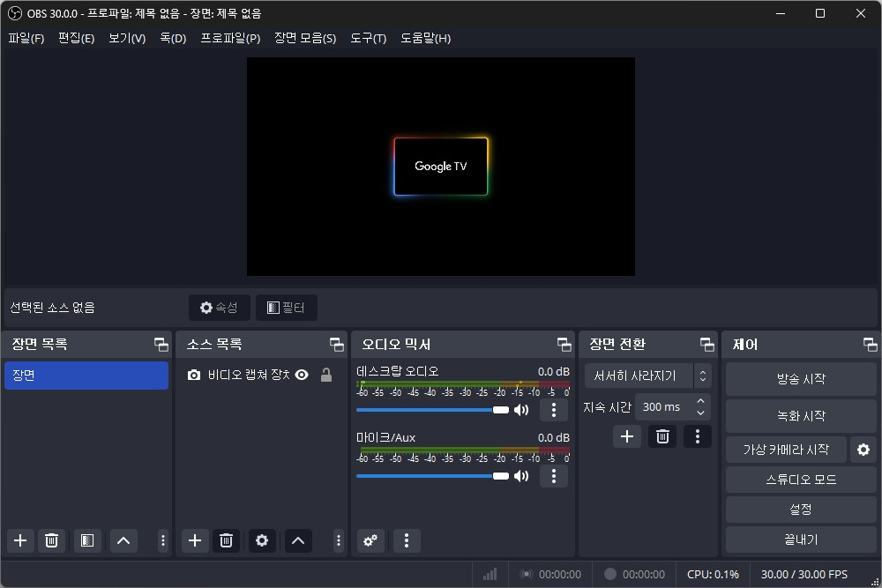882x588 pixels.
Task: Undock the 장면 전환 panel
Action: tap(707, 344)
